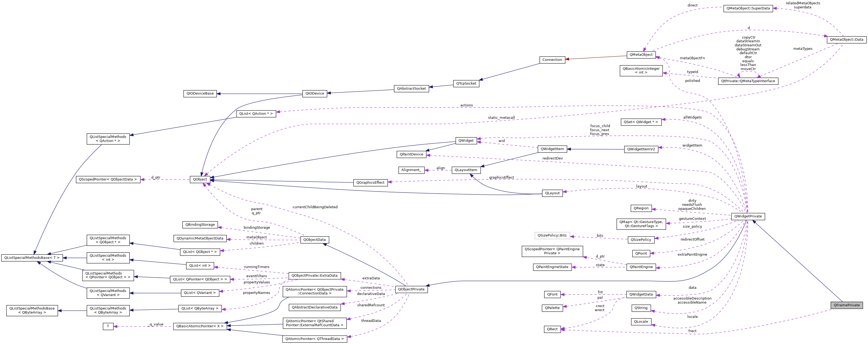Click the currentChildBeingDeleted edge label
The height and width of the screenshot is (344, 868).
point(315,207)
